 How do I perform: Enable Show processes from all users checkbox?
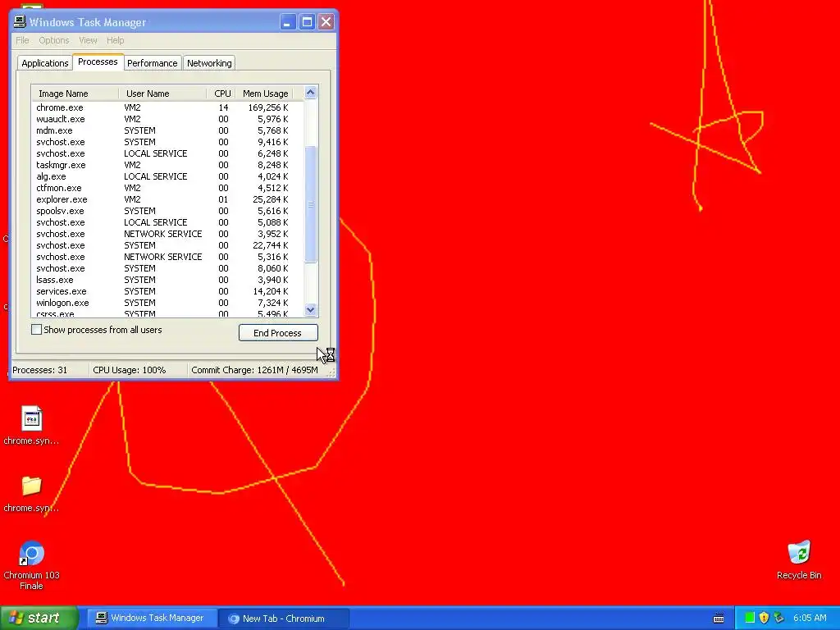click(x=36, y=330)
